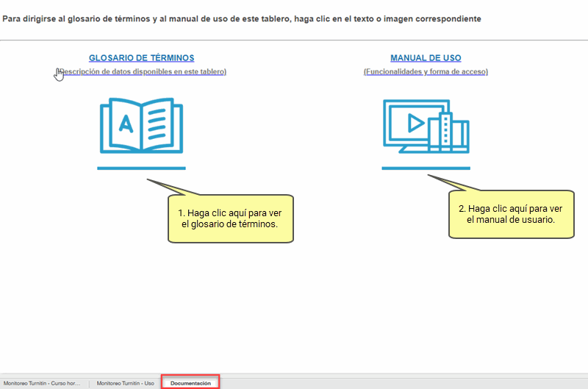Viewport: 588px width, 389px height.
Task: Click the yellow callout about the glosario de términos
Action: coord(229,218)
